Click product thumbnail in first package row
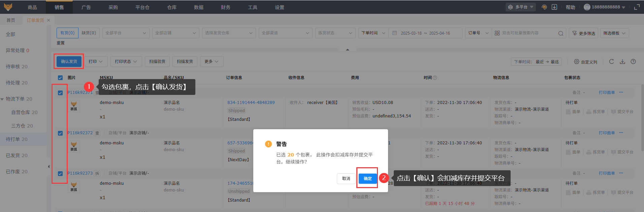The image size is (644, 212). point(74,106)
